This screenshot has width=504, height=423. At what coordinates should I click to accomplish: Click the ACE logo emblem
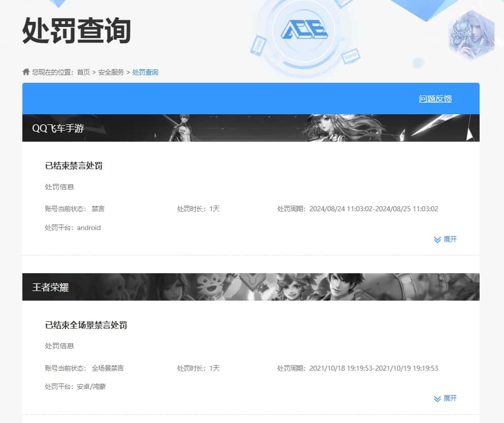(x=304, y=29)
